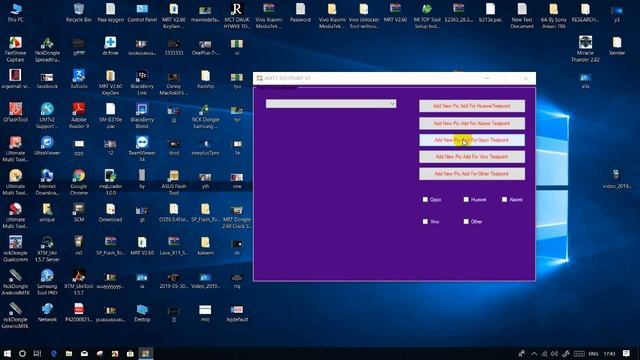This screenshot has height=360, width=640.
Task: Select Miracle Thunder 2.82 desktop icon
Action: [585, 49]
